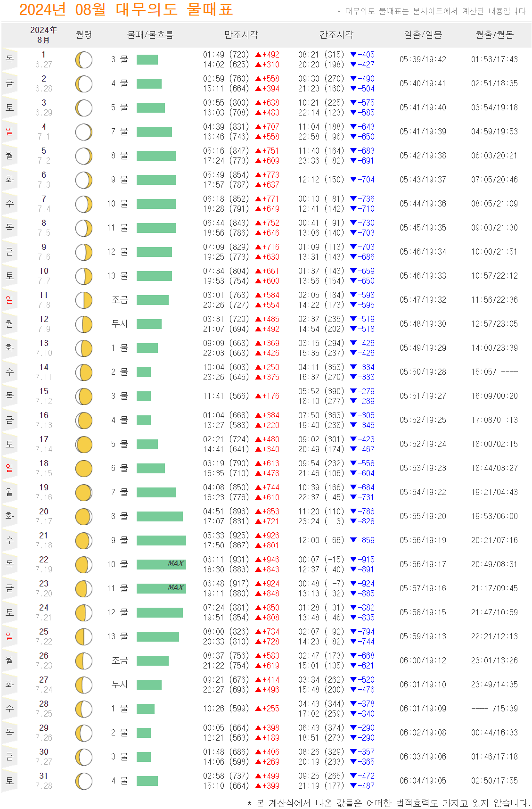Image resolution: width=532 pixels, height=809 pixels.
Task: Click the low tide time 00:07 (-15)
Action: (321, 560)
